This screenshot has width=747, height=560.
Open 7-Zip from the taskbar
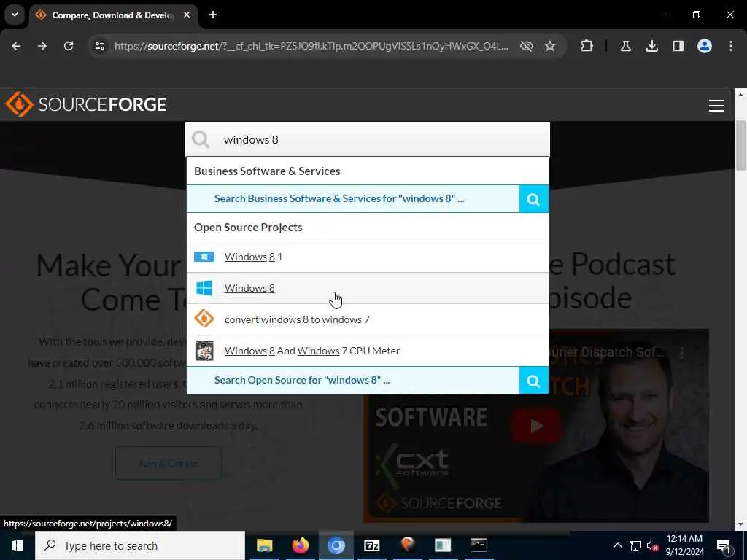pos(371,545)
